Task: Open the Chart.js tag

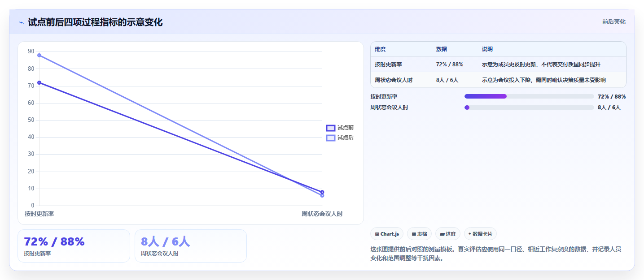Action: (386, 234)
